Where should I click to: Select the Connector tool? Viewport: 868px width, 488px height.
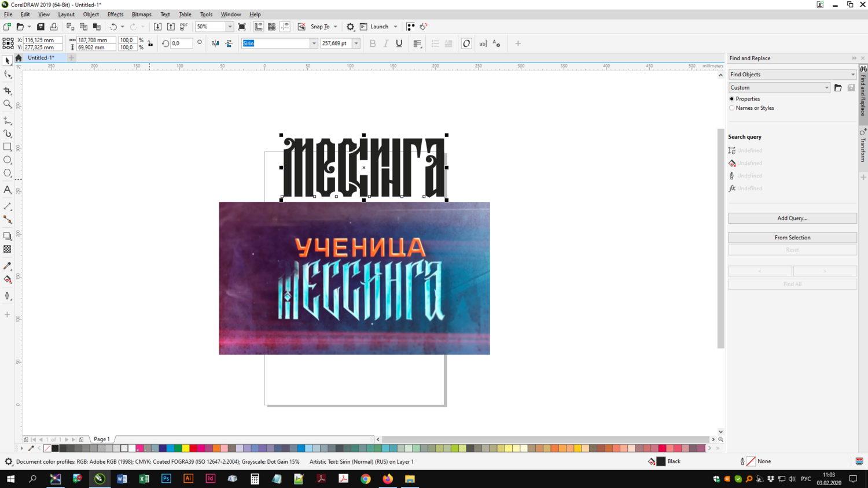click(8, 220)
